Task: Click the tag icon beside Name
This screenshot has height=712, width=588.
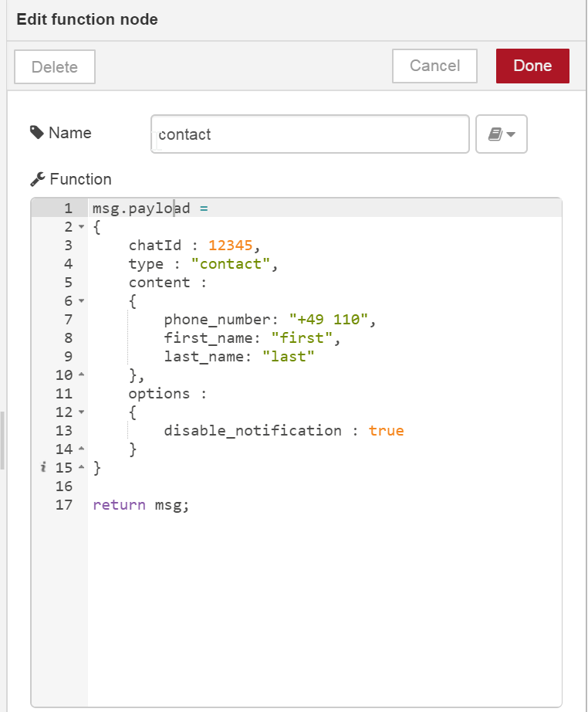Action: [x=36, y=133]
